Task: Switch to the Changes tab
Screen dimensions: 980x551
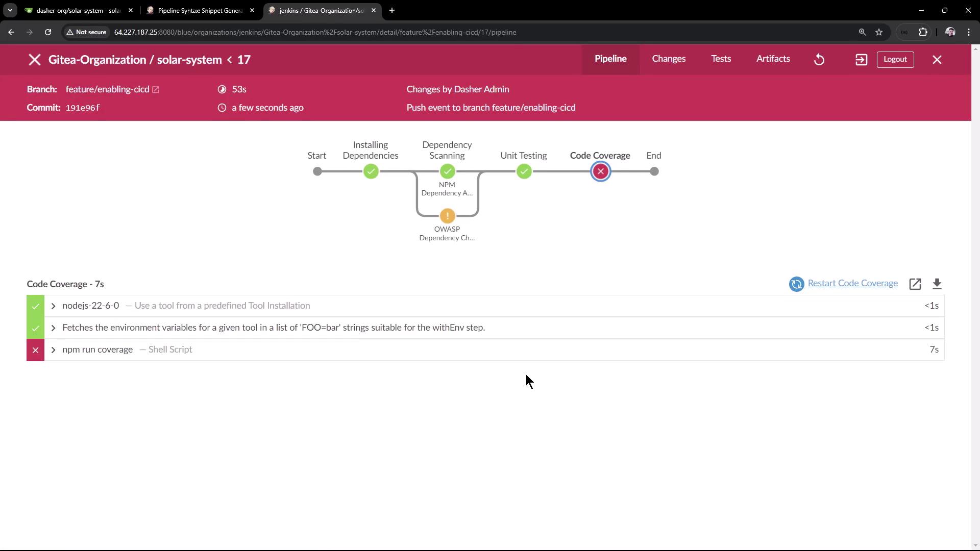Action: (668, 59)
